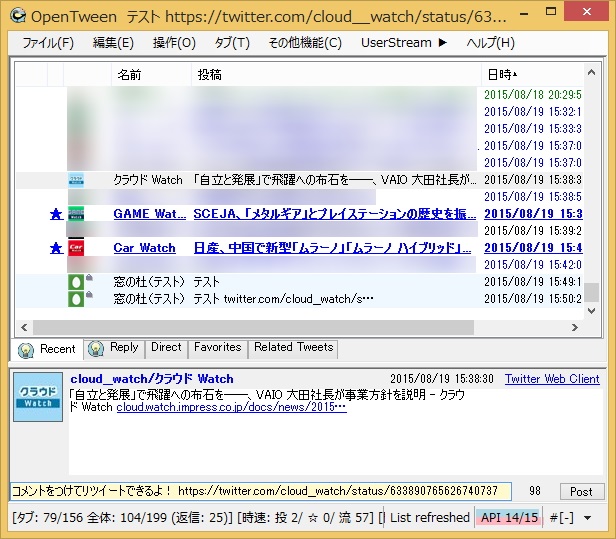Screen dimensions: 616x539
Task: Open the #[-] hashtag dropdown arrow
Action: point(588,518)
